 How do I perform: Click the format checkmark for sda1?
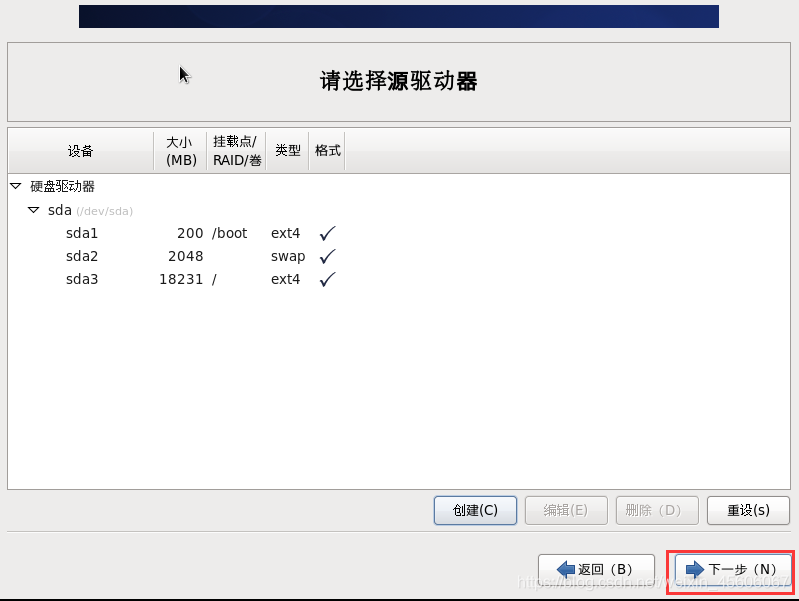pos(327,233)
